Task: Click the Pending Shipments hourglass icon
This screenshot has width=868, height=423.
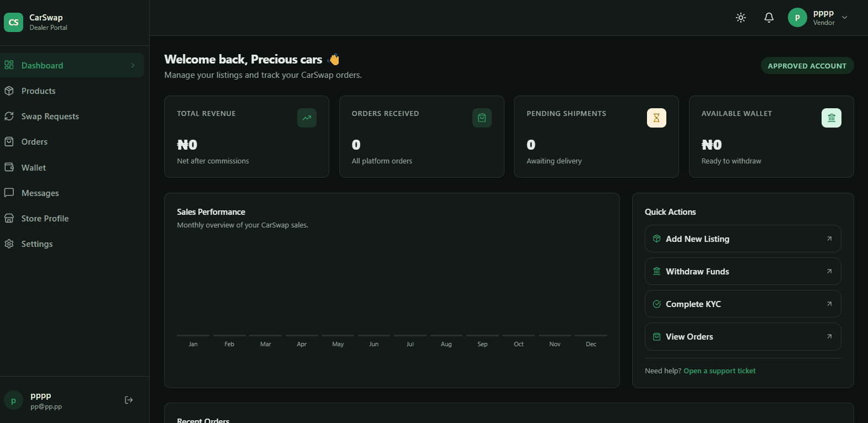Action: [656, 118]
